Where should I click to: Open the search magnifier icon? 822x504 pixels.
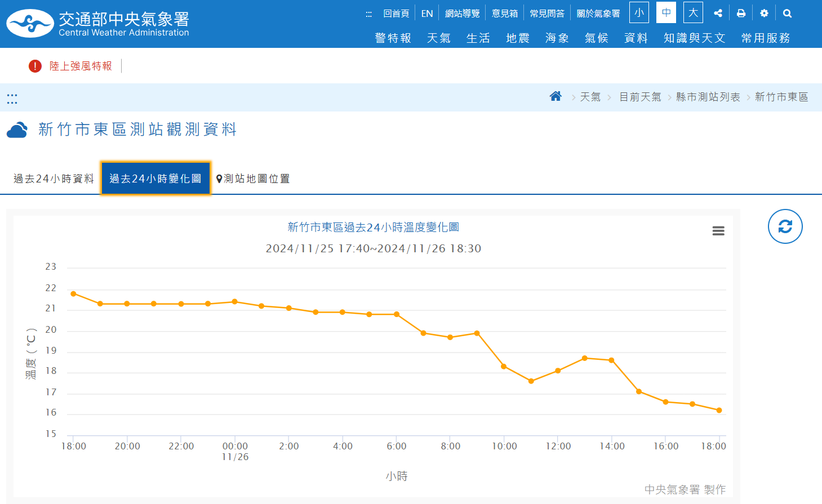pos(787,13)
